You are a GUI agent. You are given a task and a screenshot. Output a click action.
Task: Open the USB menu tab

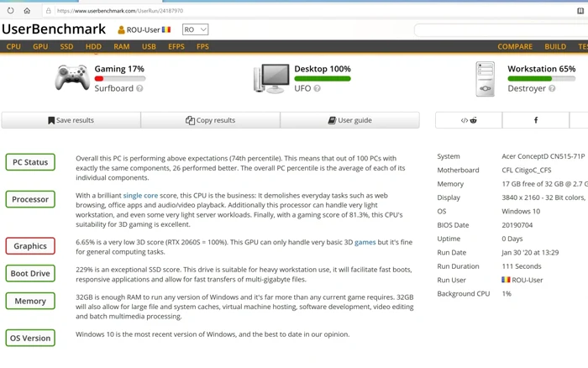click(x=149, y=46)
